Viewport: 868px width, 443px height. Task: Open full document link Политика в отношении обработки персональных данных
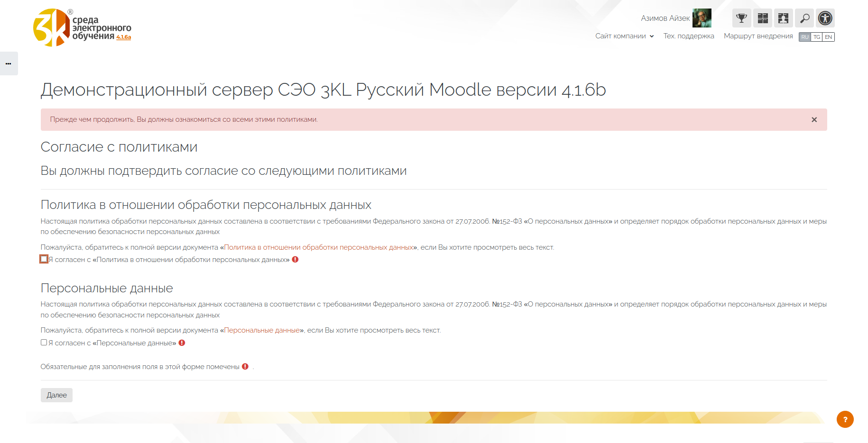point(318,247)
